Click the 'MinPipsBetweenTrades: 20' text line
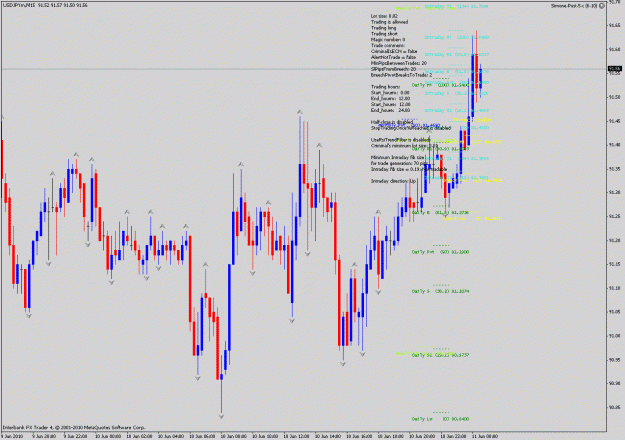Viewport: 625px width, 440px height. click(x=399, y=63)
